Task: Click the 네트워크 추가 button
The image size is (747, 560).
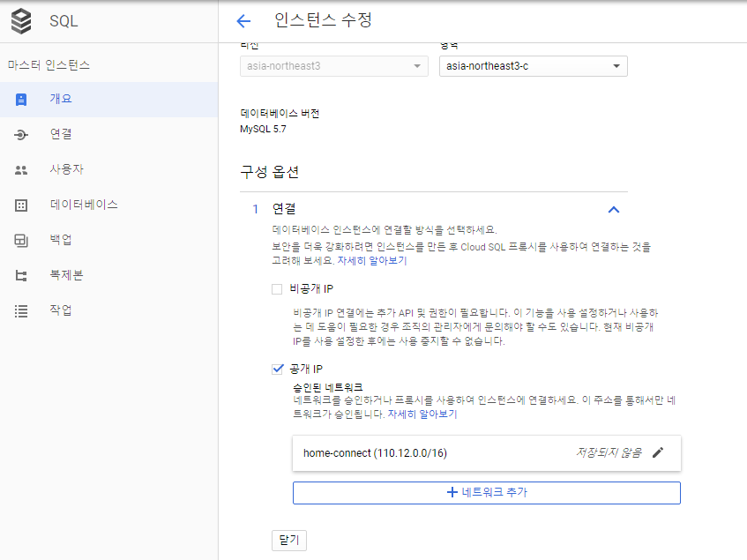Action: click(x=486, y=493)
